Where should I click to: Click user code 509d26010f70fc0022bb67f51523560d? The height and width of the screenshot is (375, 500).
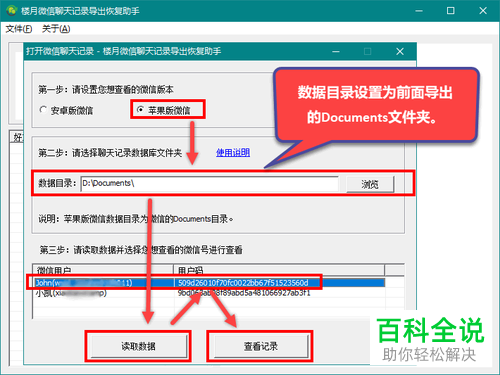point(243,283)
